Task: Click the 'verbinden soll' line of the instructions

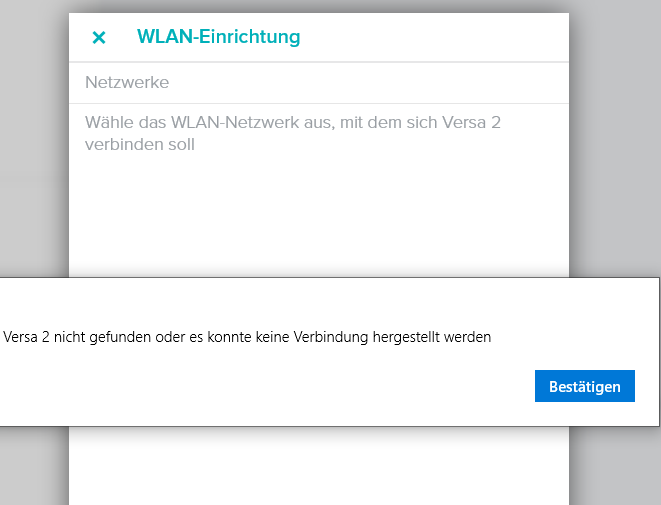Action: pos(140,144)
